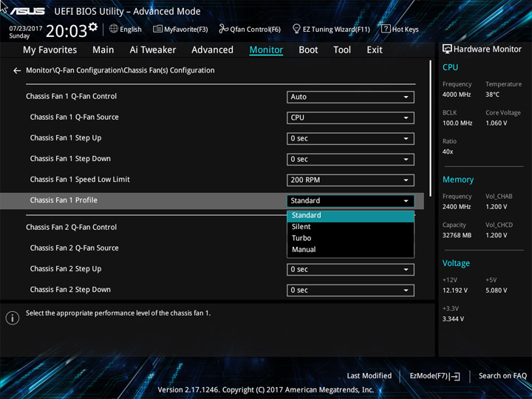Click the breadcrumb path text
Image resolution: width=532 pixels, height=399 pixels.
(120, 71)
